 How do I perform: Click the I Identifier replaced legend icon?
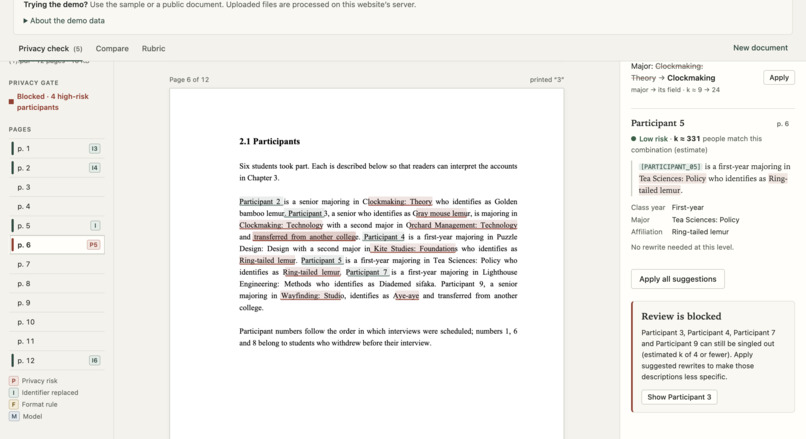point(13,393)
